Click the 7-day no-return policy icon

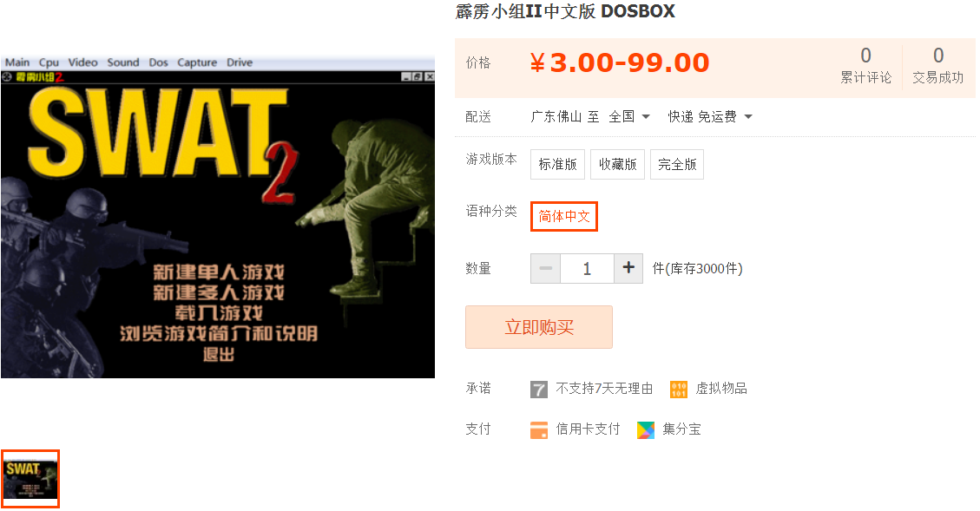pyautogui.click(x=539, y=390)
